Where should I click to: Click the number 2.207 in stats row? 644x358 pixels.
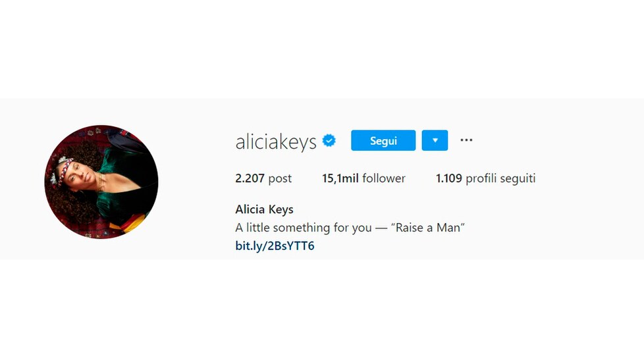pos(250,178)
